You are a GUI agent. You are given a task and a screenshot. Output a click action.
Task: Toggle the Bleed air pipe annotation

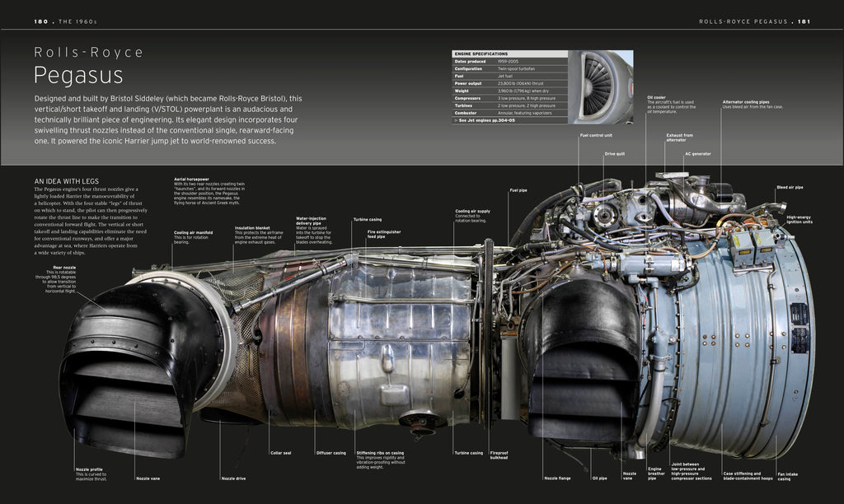coord(790,187)
